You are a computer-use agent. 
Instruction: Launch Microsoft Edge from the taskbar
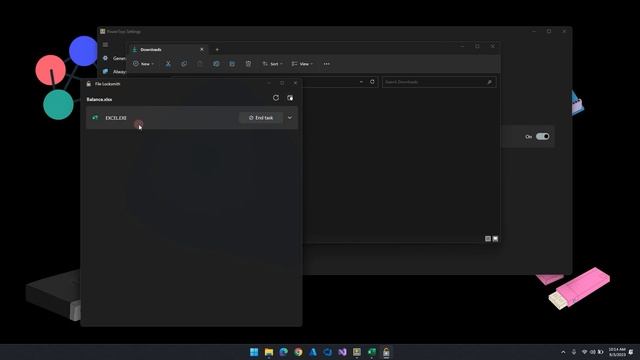click(x=283, y=352)
